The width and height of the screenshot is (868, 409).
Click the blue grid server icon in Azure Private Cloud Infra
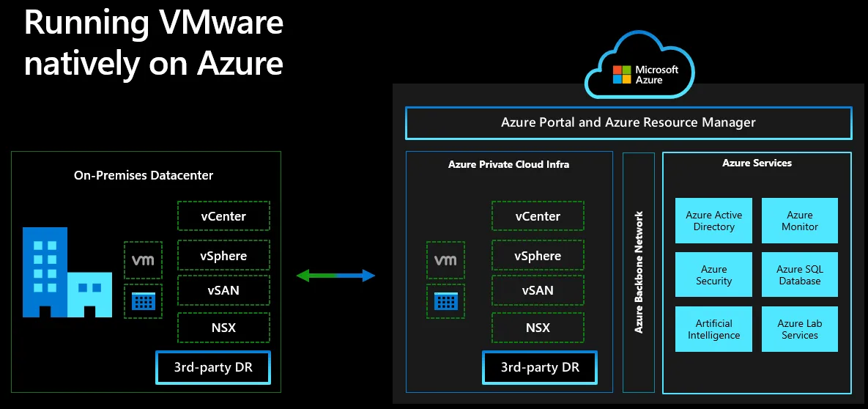click(x=445, y=301)
